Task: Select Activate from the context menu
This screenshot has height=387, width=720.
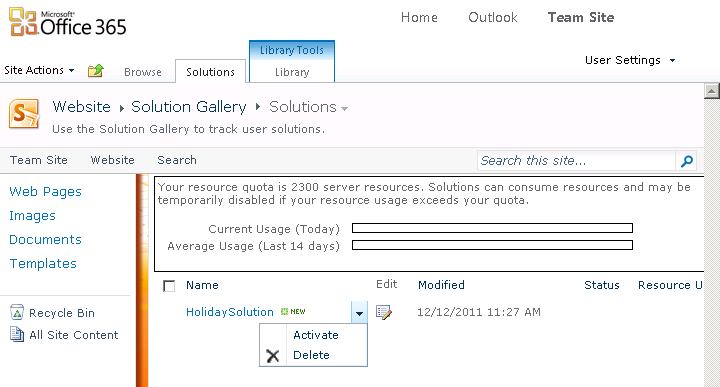Action: [x=315, y=335]
